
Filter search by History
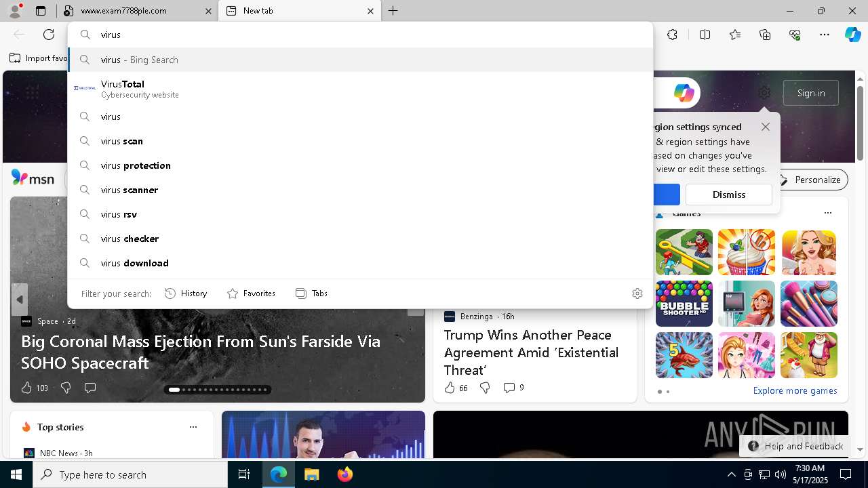click(186, 293)
